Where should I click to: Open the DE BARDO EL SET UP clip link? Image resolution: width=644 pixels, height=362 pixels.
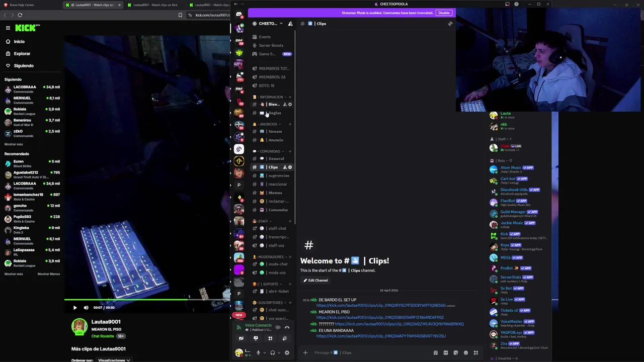381,306
